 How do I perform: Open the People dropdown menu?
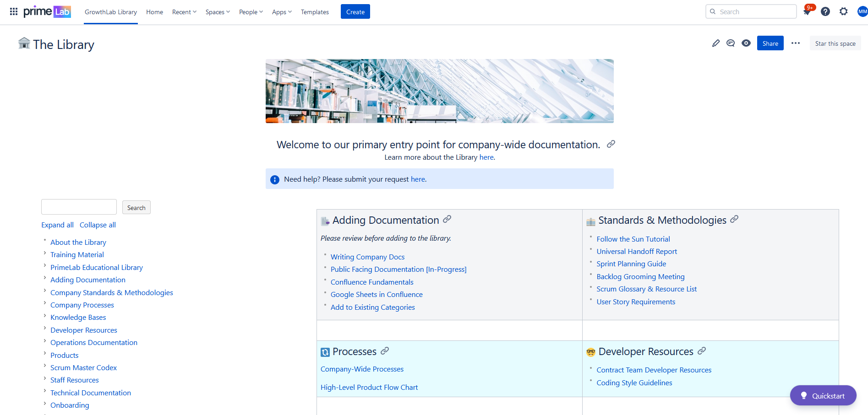(251, 12)
